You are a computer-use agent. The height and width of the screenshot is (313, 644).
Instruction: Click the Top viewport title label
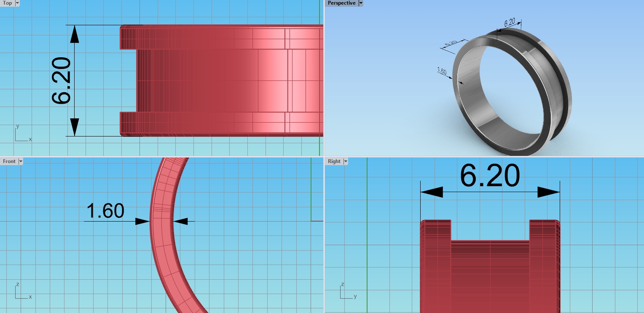click(8, 3)
